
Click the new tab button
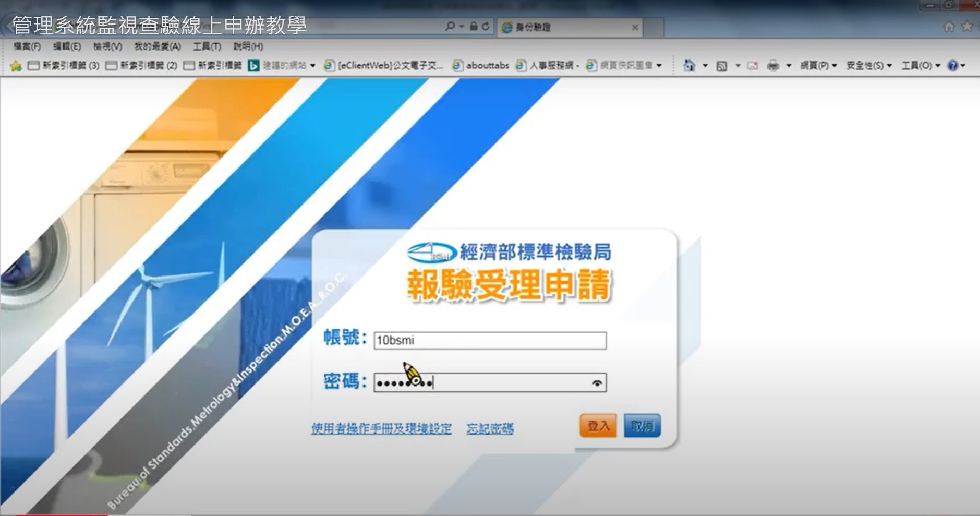pyautogui.click(x=654, y=27)
